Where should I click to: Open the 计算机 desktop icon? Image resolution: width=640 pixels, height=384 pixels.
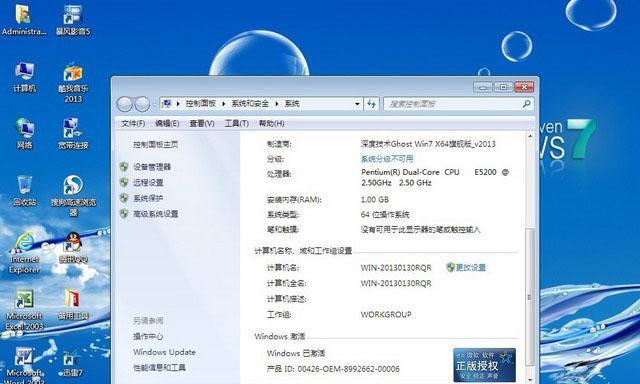[x=24, y=77]
